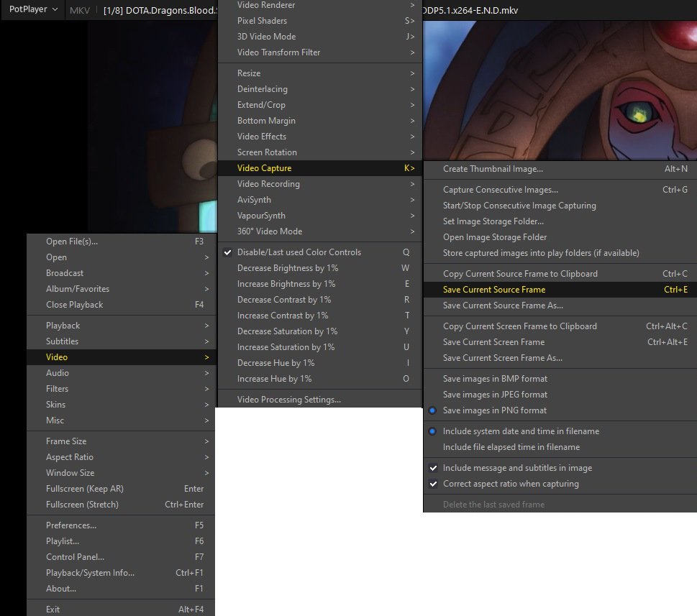Open the PotPlayer main menu dropdown

coord(33,9)
